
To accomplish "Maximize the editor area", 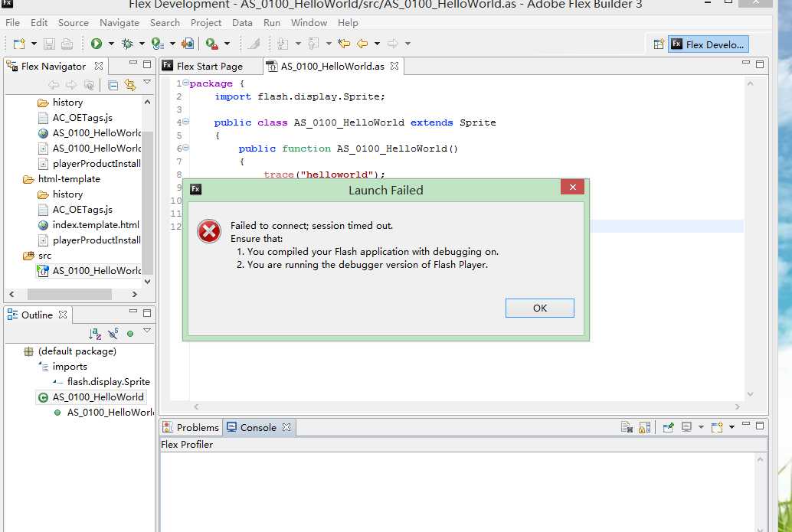I will pos(760,64).
